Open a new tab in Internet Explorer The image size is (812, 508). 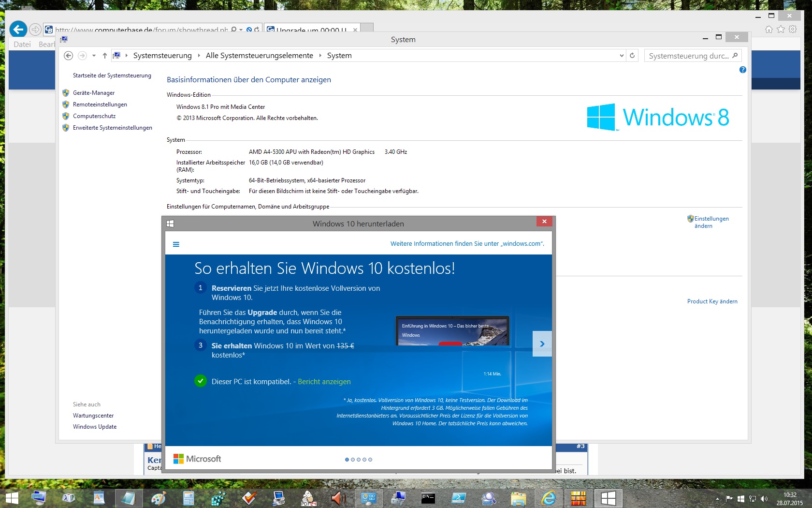(x=367, y=29)
